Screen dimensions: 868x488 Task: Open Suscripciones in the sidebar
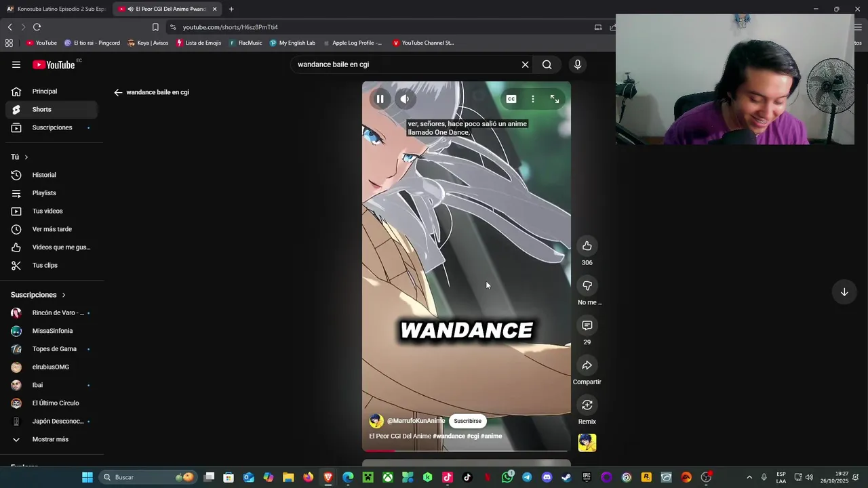[51, 127]
